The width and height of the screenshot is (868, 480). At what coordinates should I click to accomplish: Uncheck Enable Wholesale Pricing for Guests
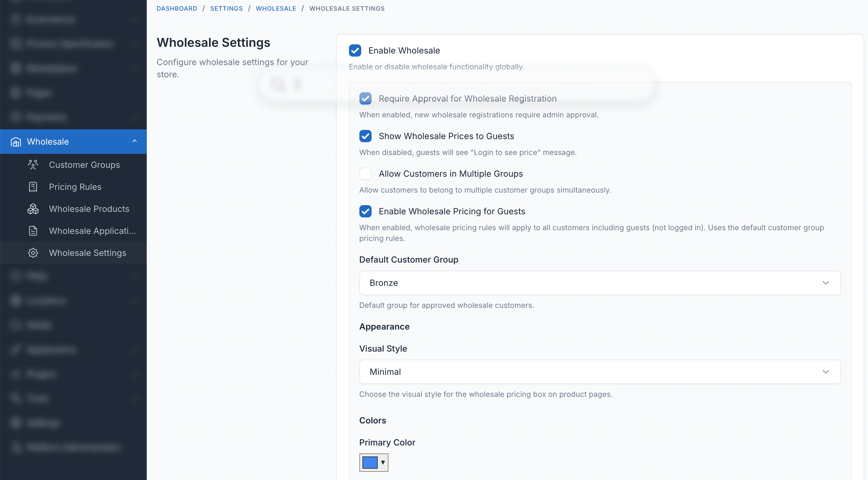365,212
